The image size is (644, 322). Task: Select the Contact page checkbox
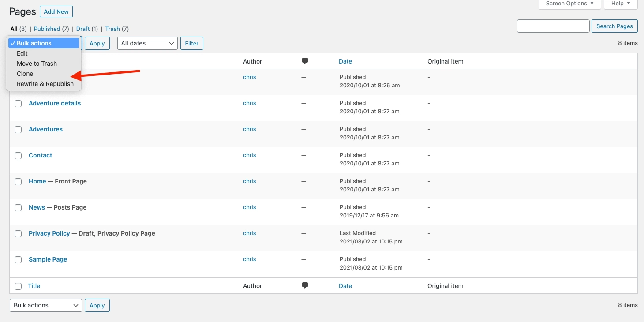[x=18, y=156]
